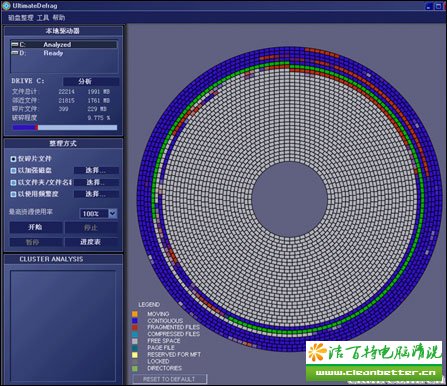
Task: Select the C: drive icon in drive list
Action: [15, 44]
